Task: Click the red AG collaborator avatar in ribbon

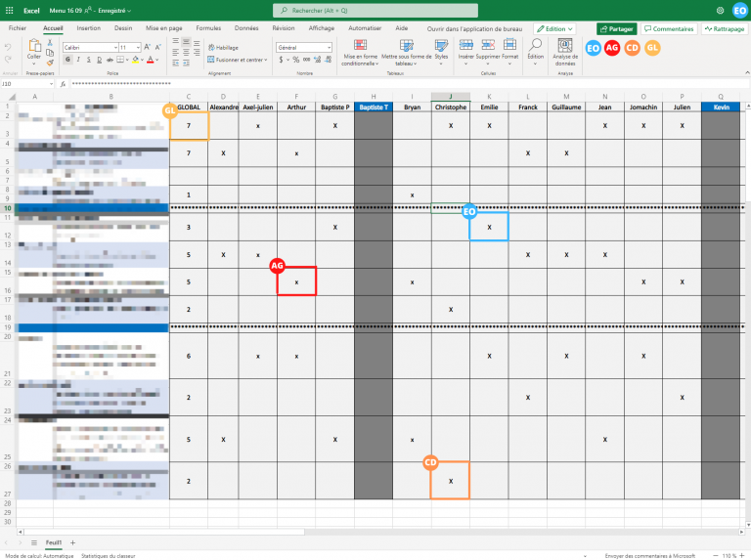Action: coord(612,48)
